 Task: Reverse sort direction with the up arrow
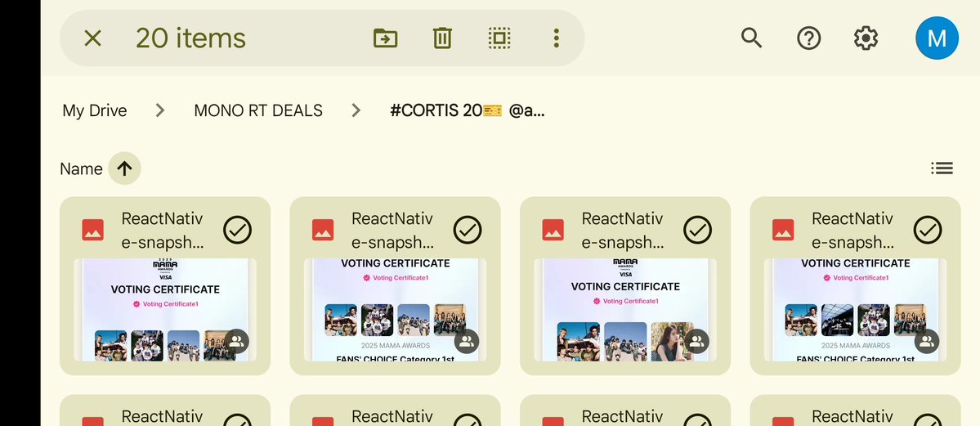click(124, 168)
